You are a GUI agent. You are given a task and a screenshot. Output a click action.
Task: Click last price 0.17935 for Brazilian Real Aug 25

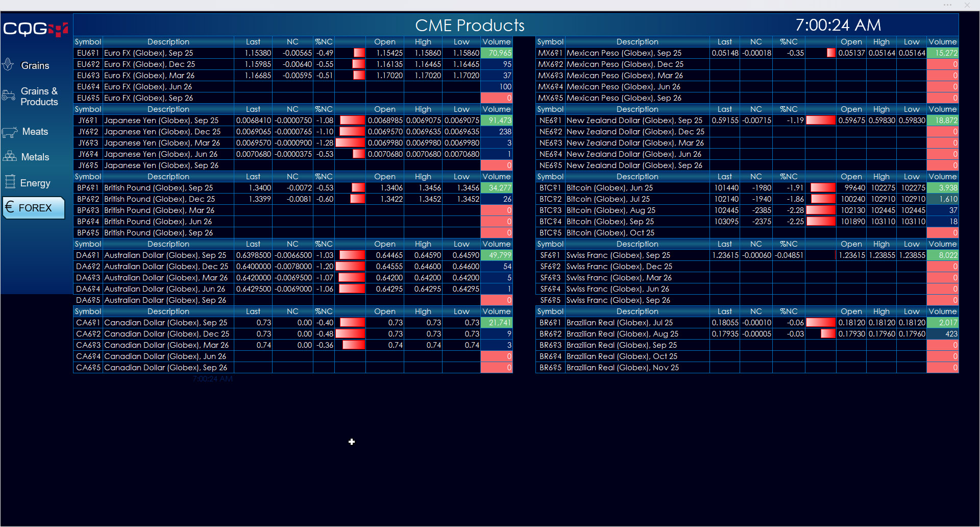725,334
